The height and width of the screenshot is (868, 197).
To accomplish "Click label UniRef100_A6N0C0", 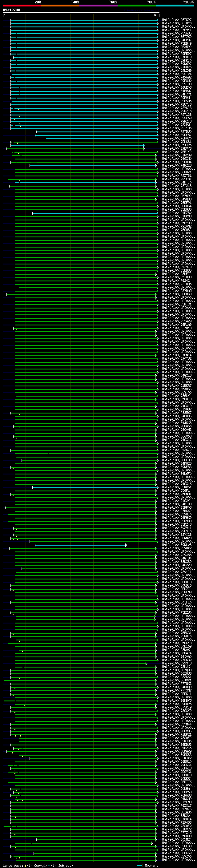I will (177, 138).
